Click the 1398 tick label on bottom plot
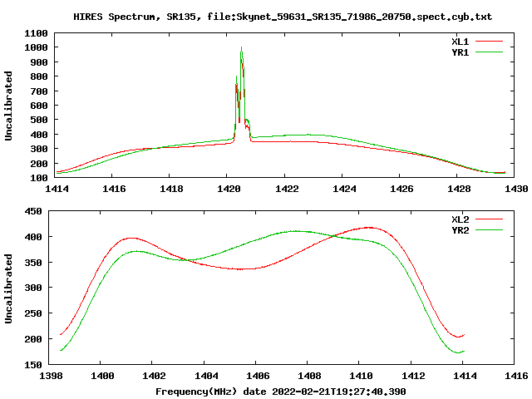Screen dimensions: 532x399 point(51,376)
